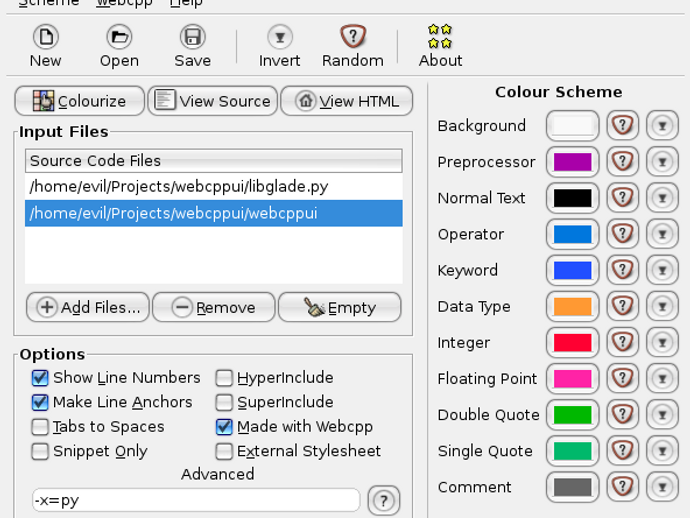Click Source Code Files column header
The image size is (690, 518).
213,161
